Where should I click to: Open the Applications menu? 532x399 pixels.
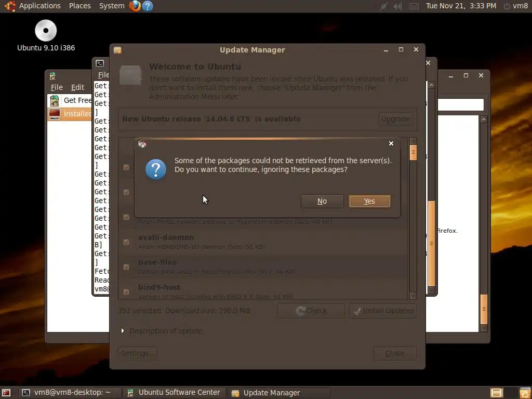(39, 6)
